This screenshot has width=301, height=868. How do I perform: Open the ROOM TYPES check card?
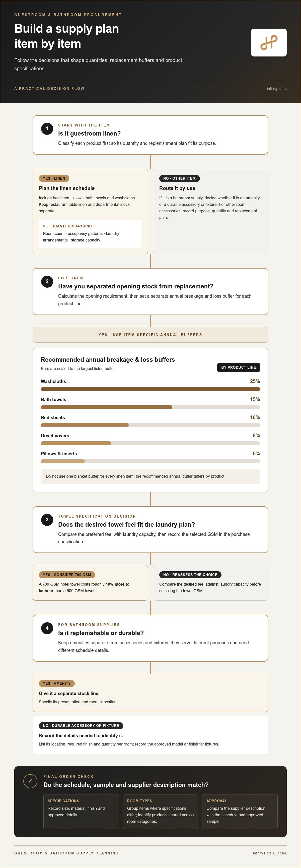[x=161, y=811]
